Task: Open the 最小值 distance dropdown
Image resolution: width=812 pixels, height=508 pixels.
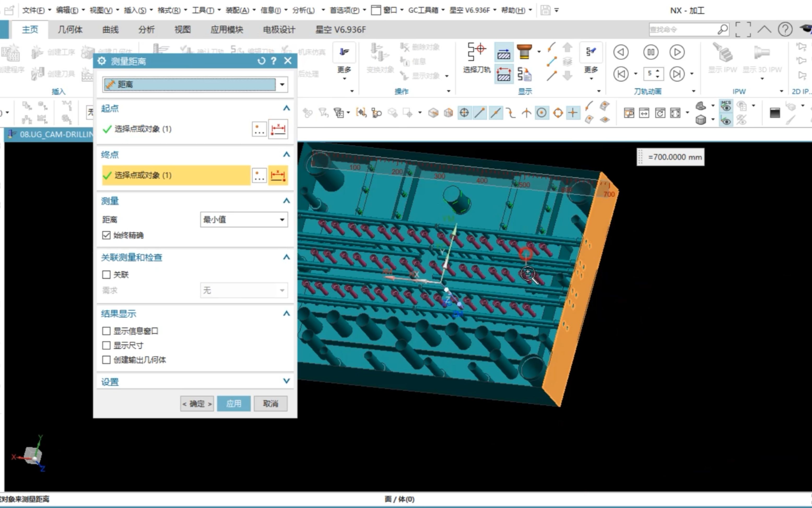Action: pyautogui.click(x=282, y=220)
